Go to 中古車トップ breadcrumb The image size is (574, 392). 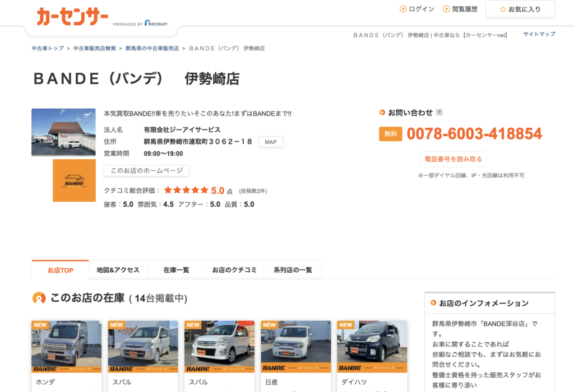pos(48,48)
